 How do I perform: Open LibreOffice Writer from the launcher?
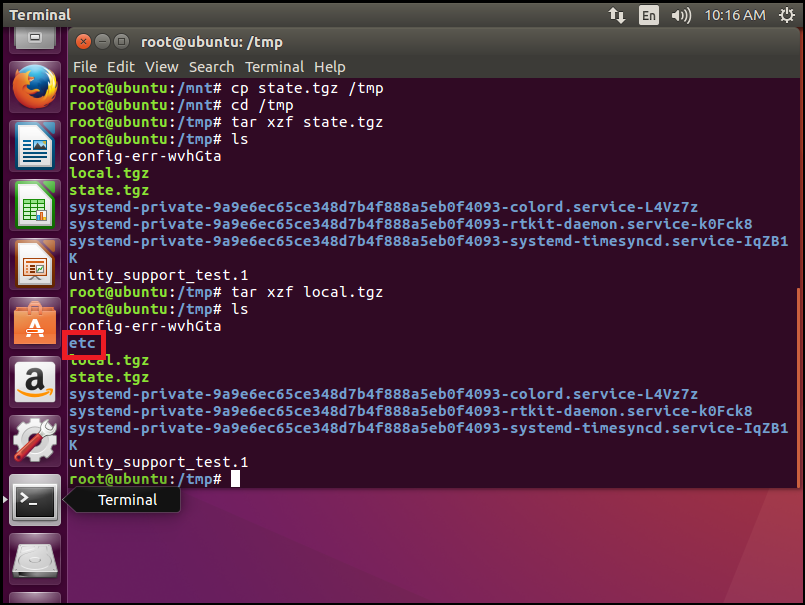click(x=35, y=146)
